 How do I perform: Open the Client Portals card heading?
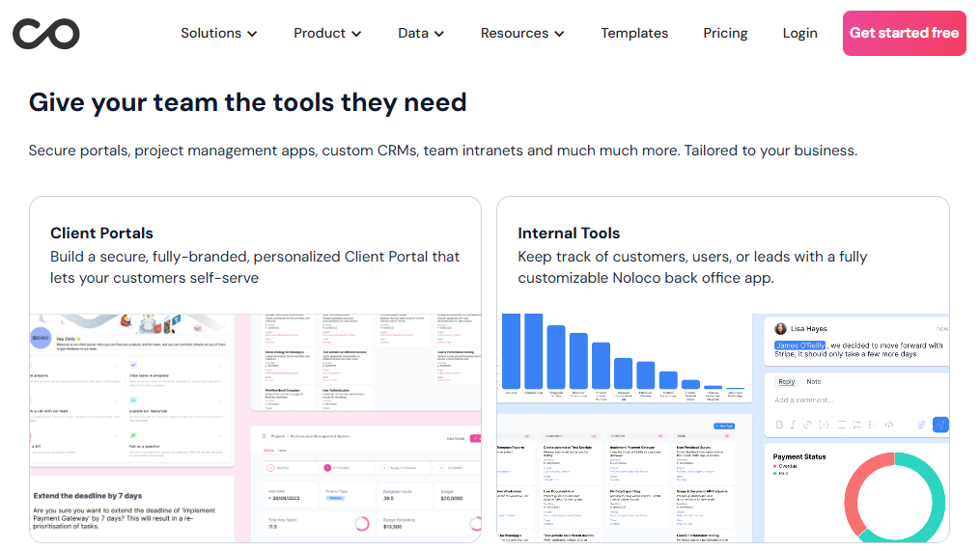tap(101, 233)
